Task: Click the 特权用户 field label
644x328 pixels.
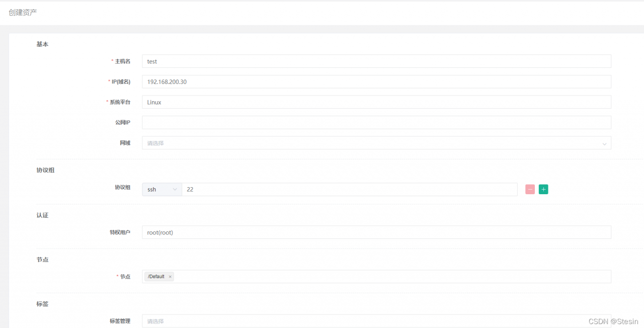Action: [120, 232]
